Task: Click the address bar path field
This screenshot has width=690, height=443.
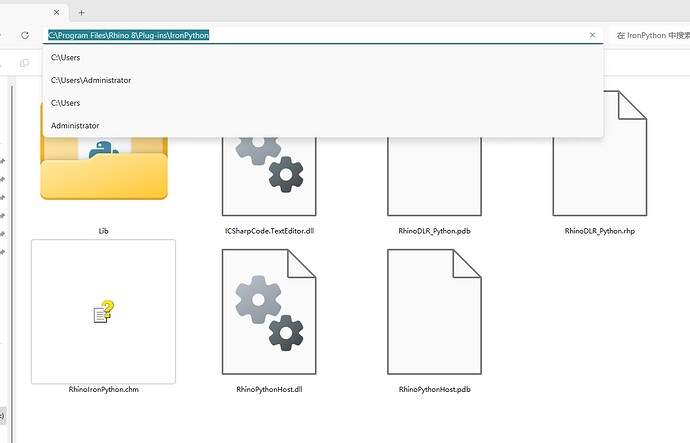Action: click(323, 35)
